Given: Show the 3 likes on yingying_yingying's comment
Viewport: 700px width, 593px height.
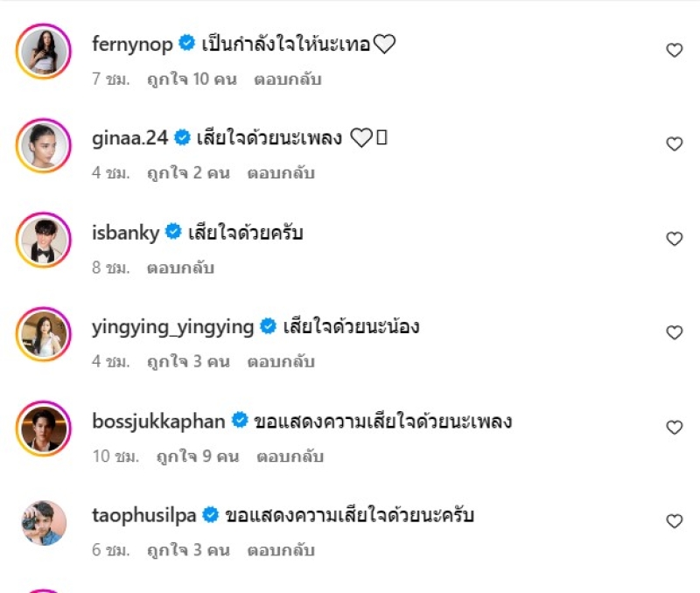Looking at the screenshot, I should (x=187, y=362).
